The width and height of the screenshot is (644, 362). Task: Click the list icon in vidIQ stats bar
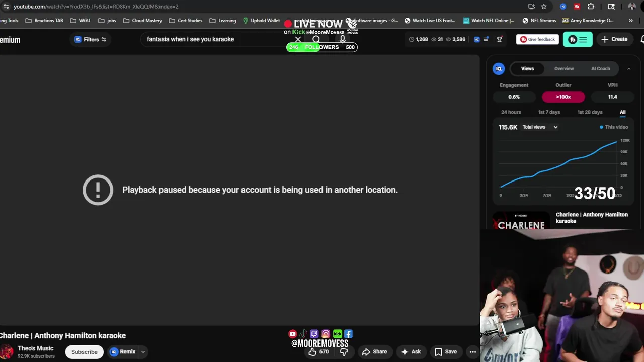click(x=486, y=39)
